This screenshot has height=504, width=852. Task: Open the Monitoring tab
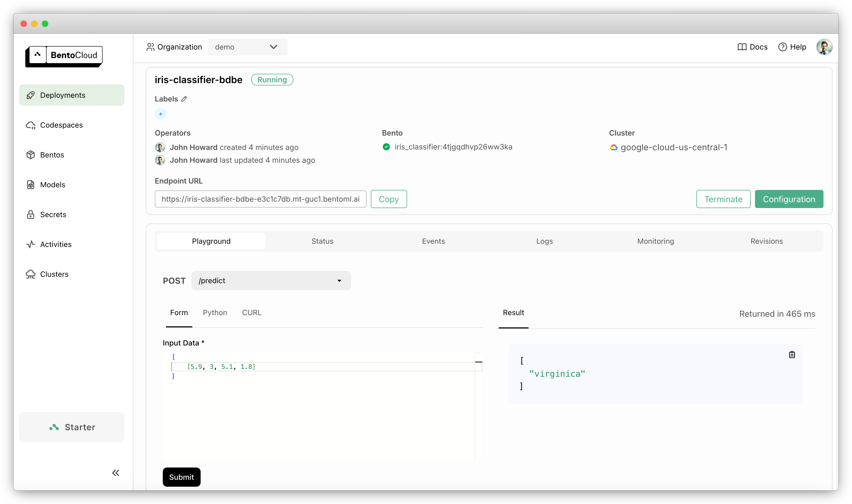point(655,241)
